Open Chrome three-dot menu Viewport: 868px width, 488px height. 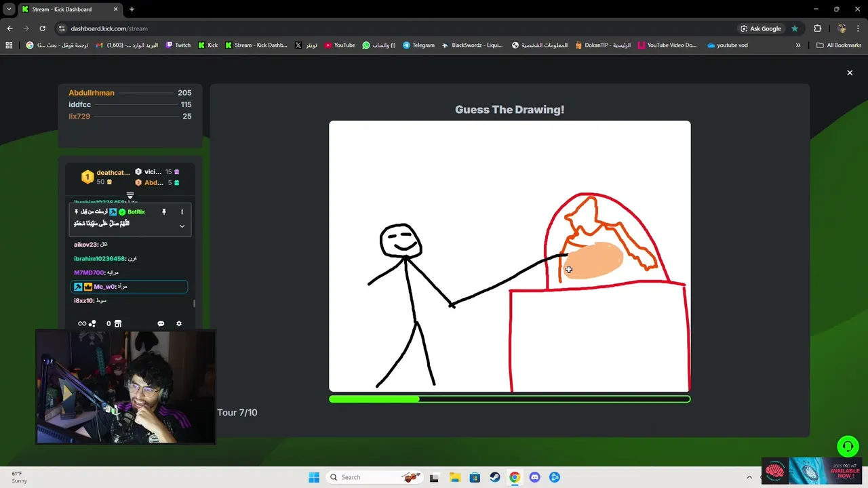859,28
